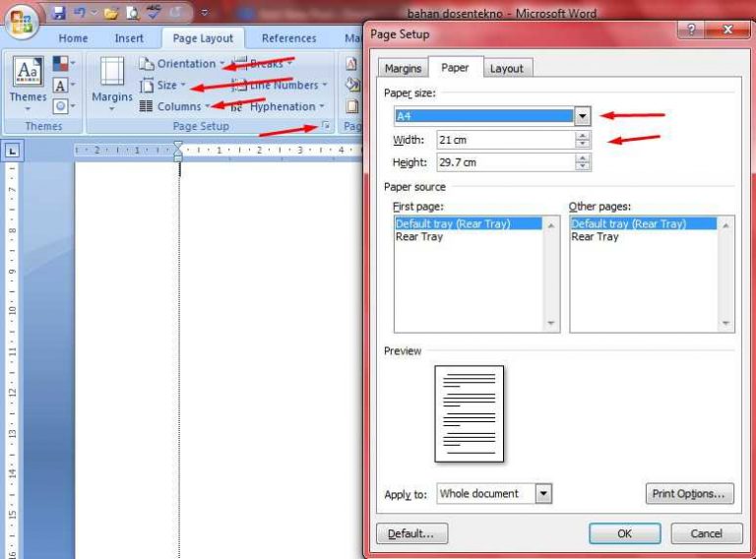Select Default tray under Other pages
Screen dimensions: 756x559
point(643,223)
